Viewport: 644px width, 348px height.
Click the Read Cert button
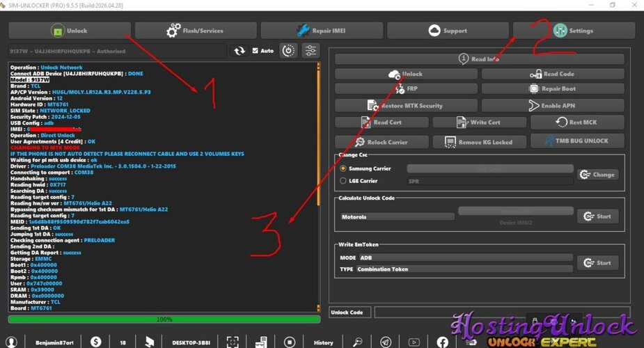(x=382, y=122)
